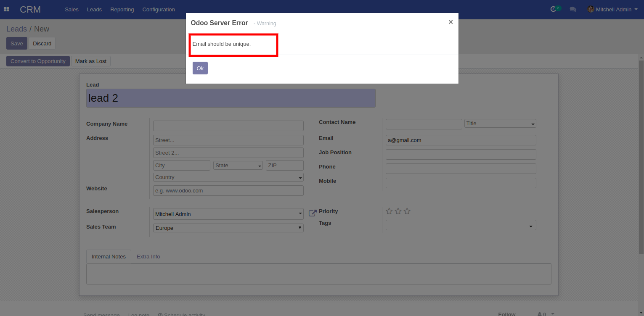Open the Leads menu
Viewport: 644px width, 316px height.
tap(94, 9)
